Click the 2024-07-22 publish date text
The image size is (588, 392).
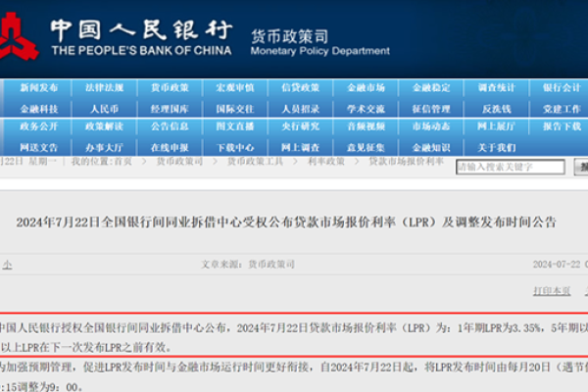pyautogui.click(x=557, y=265)
